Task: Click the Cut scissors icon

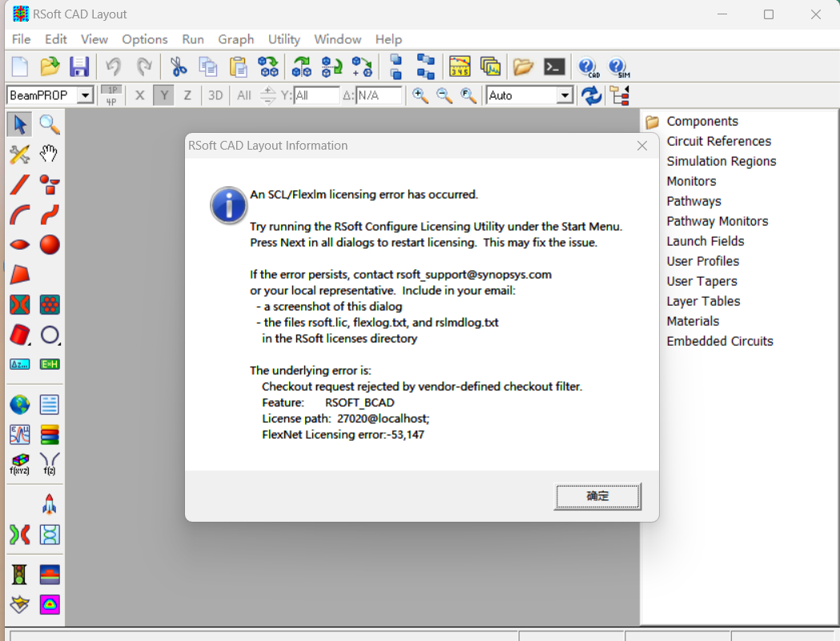Action: [x=179, y=67]
